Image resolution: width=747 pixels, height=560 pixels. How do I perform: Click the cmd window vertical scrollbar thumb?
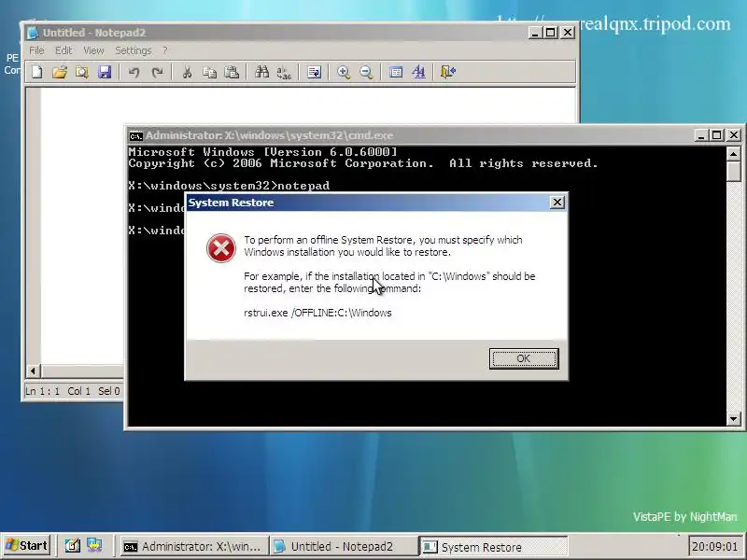[x=734, y=171]
